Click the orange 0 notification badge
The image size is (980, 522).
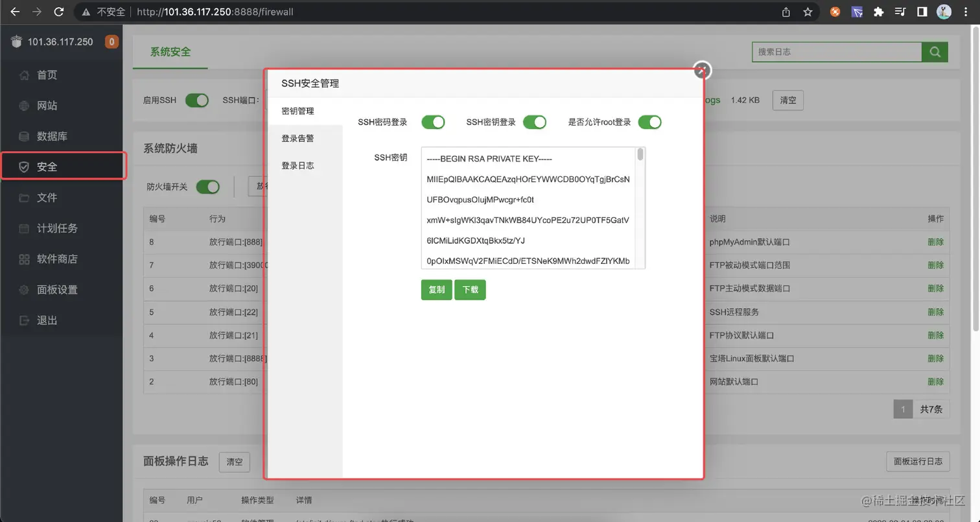111,42
